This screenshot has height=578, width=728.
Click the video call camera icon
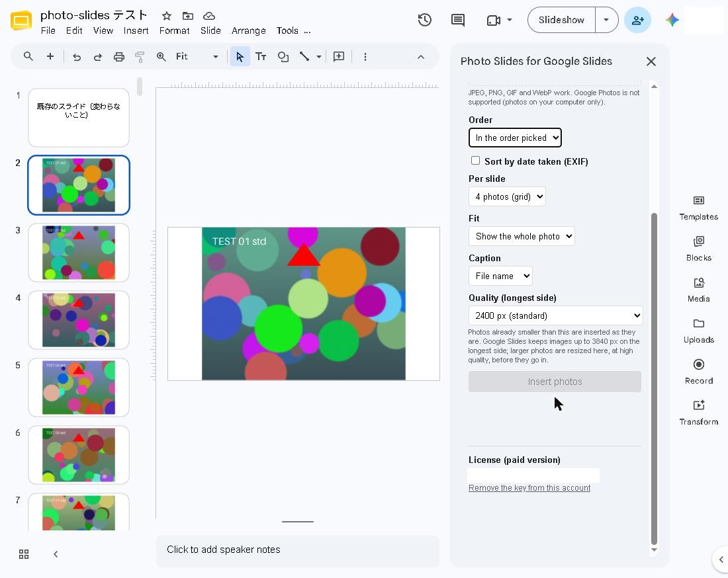tap(494, 20)
